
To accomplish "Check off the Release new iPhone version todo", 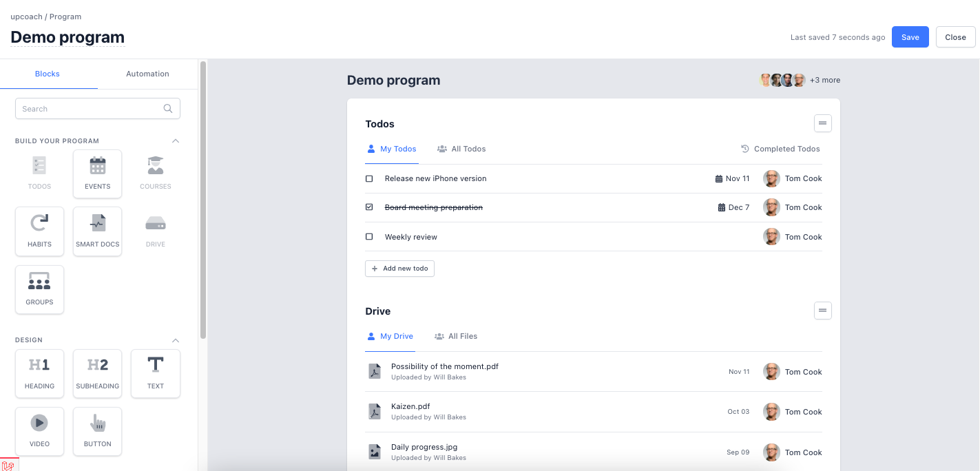I will [369, 178].
